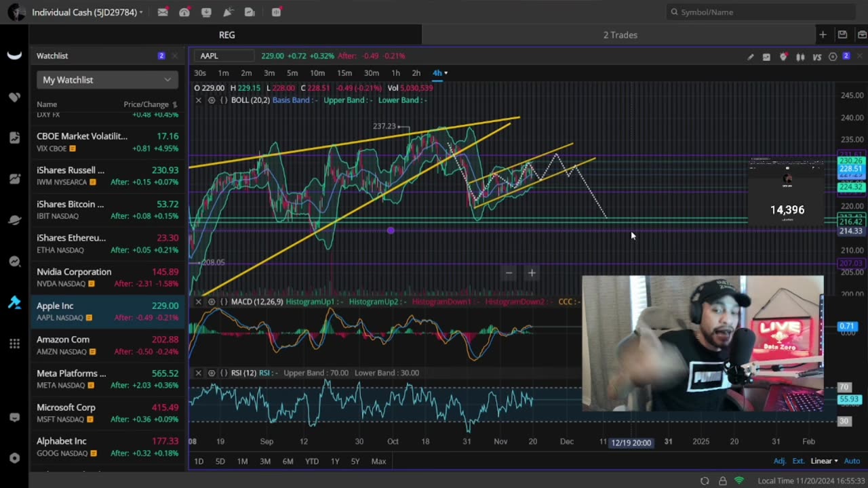Select the 30s interval
This screenshot has height=488, width=868.
pyautogui.click(x=200, y=73)
